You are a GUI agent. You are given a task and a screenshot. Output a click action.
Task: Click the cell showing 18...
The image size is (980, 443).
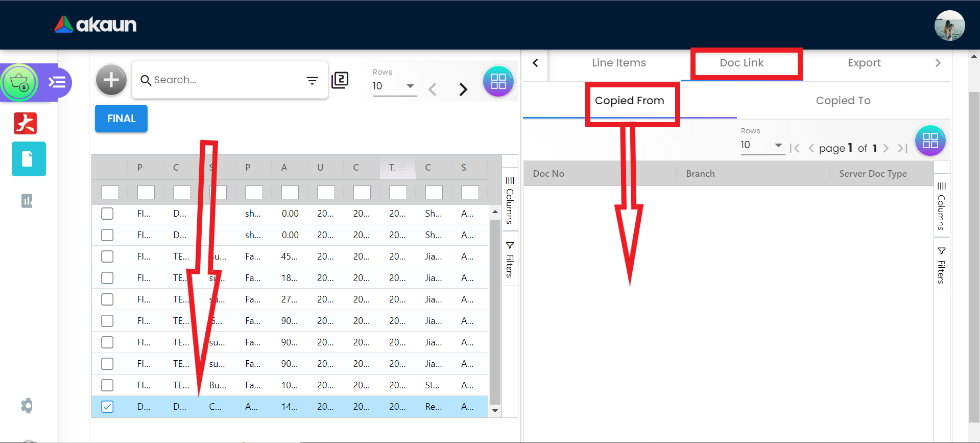tap(289, 278)
